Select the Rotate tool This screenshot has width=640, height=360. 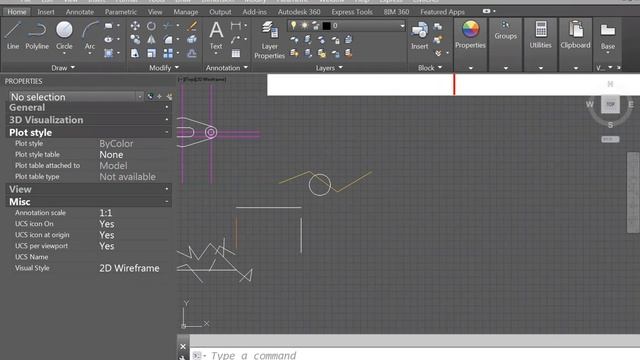[151, 26]
